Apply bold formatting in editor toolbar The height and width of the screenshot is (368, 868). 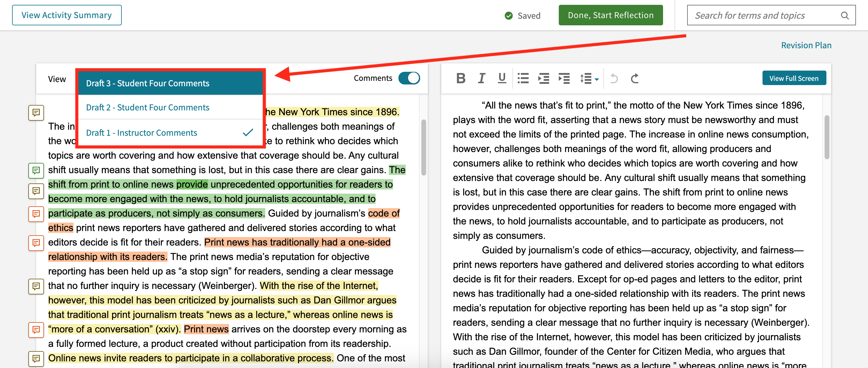pyautogui.click(x=461, y=78)
